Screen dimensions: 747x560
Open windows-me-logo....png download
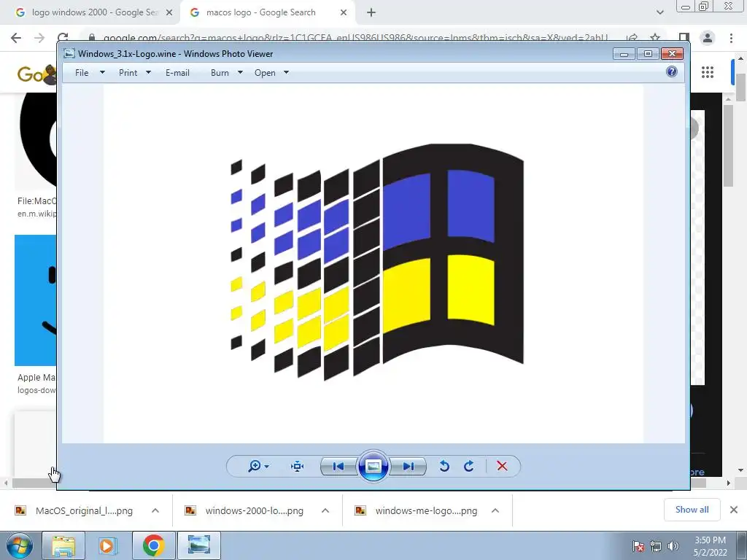[x=426, y=511]
